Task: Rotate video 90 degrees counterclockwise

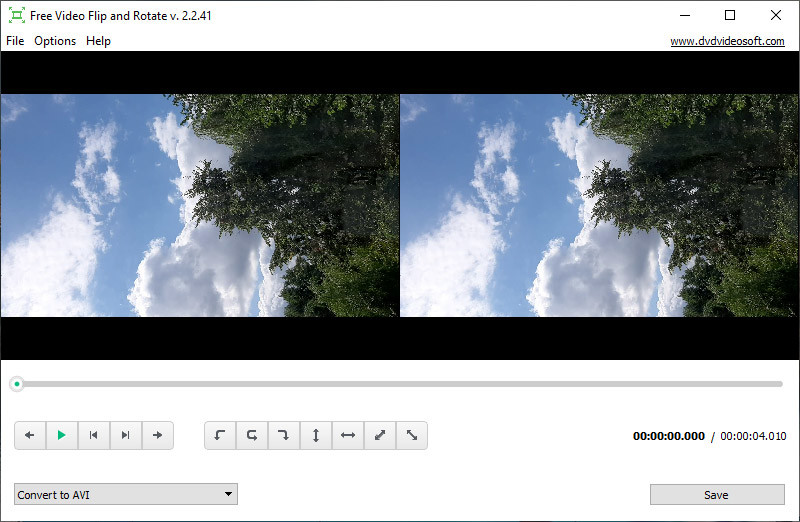Action: click(220, 435)
